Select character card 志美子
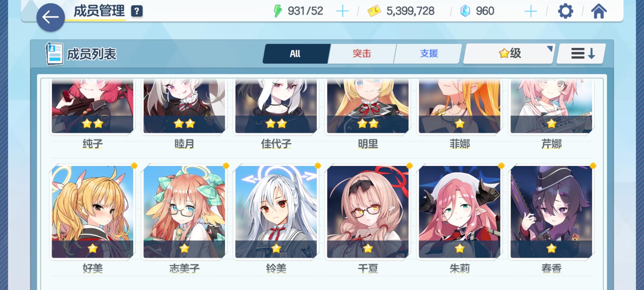The image size is (644, 290). (x=184, y=212)
